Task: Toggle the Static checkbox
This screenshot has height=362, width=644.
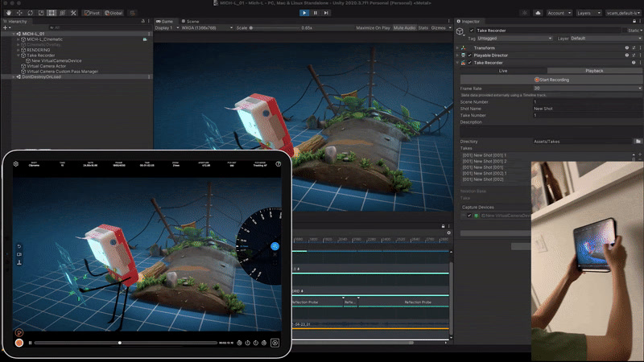Action: pos(625,31)
